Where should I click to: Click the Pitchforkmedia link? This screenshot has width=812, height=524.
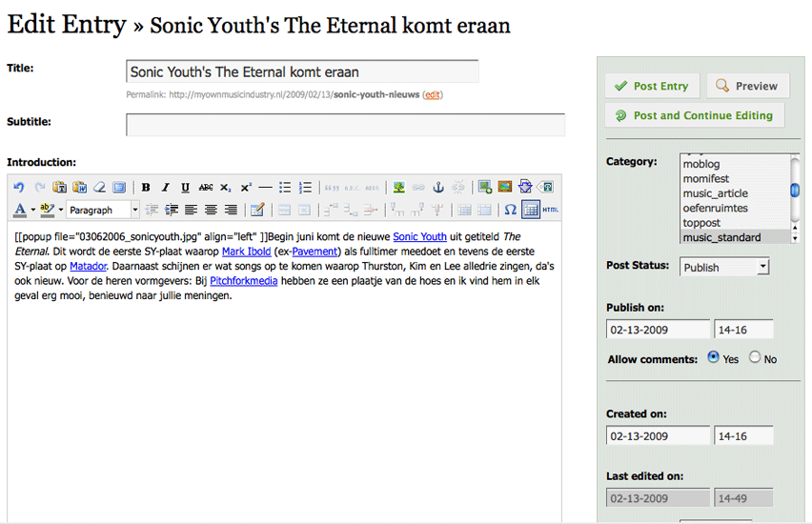(243, 281)
